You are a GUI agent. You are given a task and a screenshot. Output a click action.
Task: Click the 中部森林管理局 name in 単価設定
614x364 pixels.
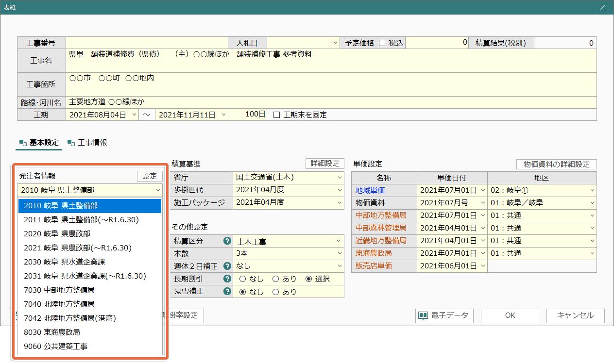(x=381, y=228)
